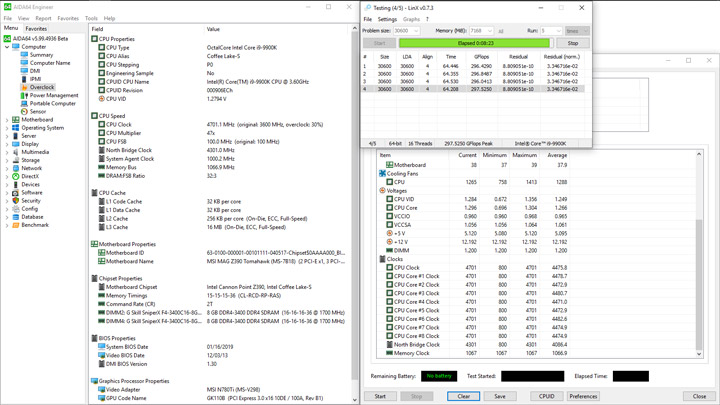Open the Computer Name tree entry

coord(50,63)
